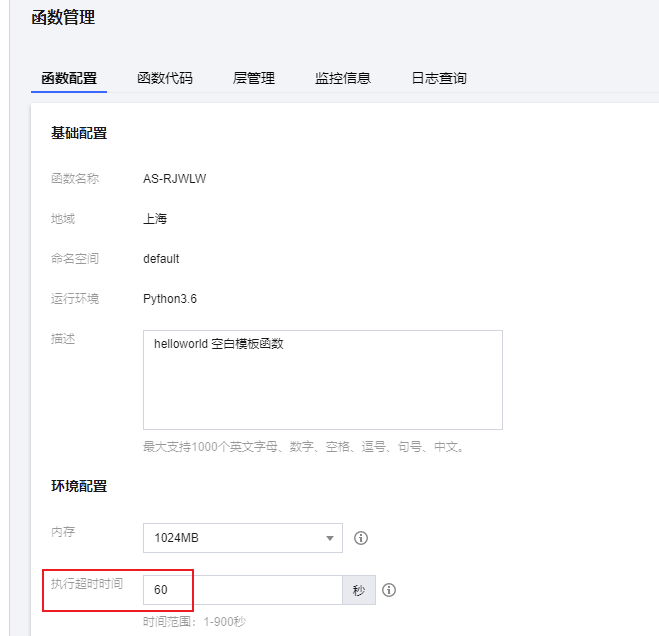The height and width of the screenshot is (636, 659).
Task: Click the default namespace value
Action: point(161,259)
